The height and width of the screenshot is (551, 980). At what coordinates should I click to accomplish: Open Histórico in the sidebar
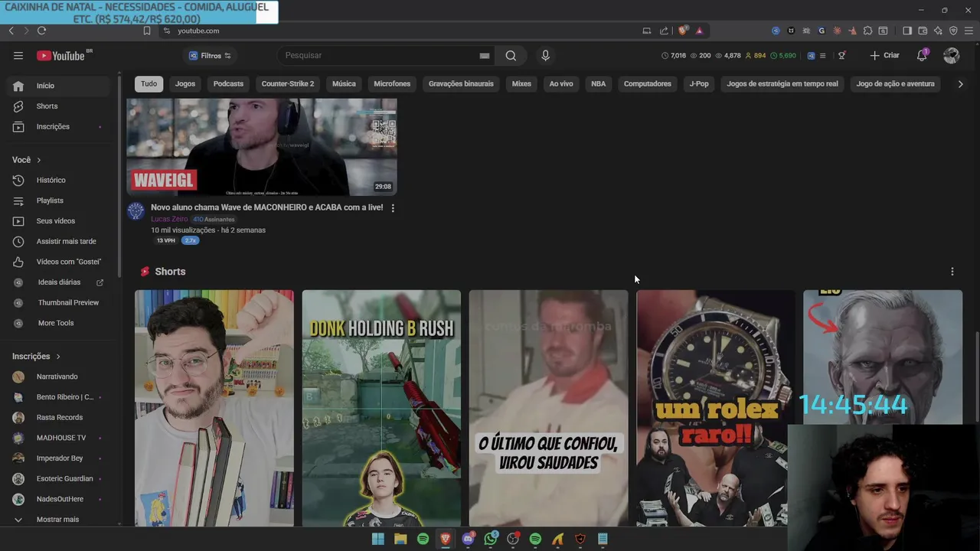tap(58, 180)
